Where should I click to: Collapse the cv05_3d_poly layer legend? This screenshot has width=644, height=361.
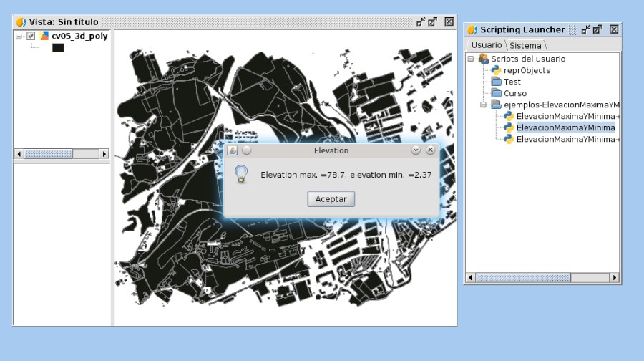[x=19, y=36]
